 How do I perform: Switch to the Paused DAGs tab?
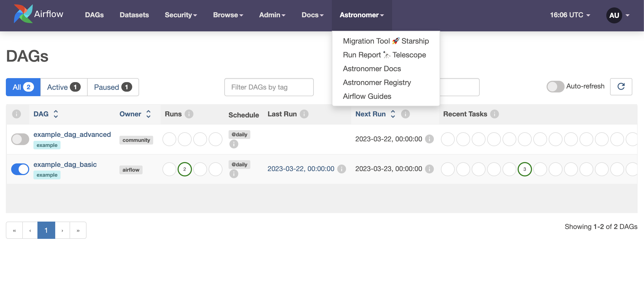113,87
